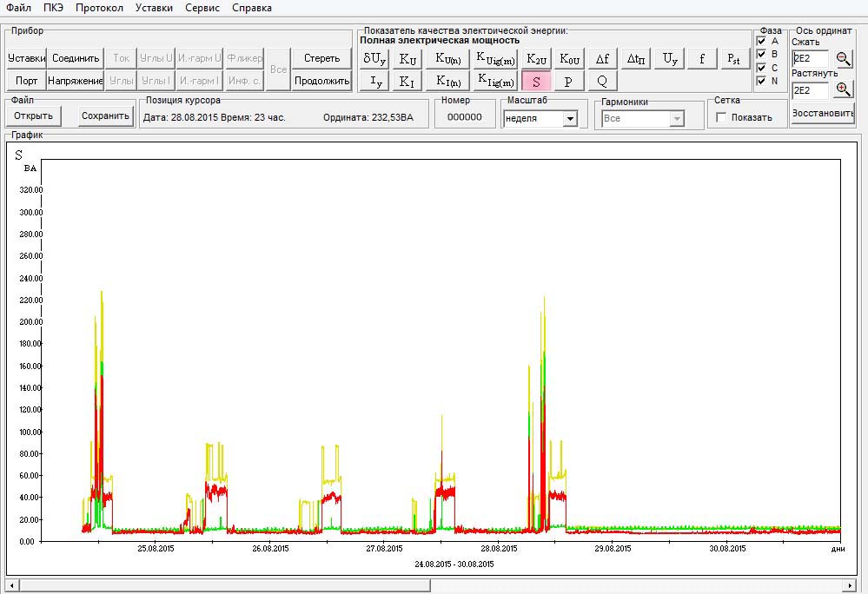Click the stretch ordinate axis magnifier icon

coord(843,89)
